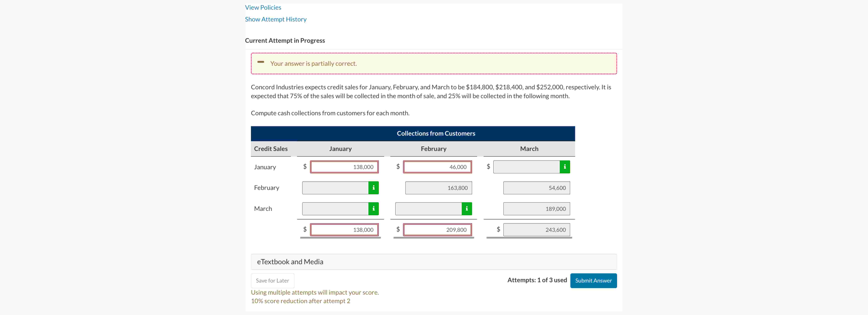The height and width of the screenshot is (315, 868).
Task: Click the partially correct warning banner
Action: pyautogui.click(x=434, y=63)
